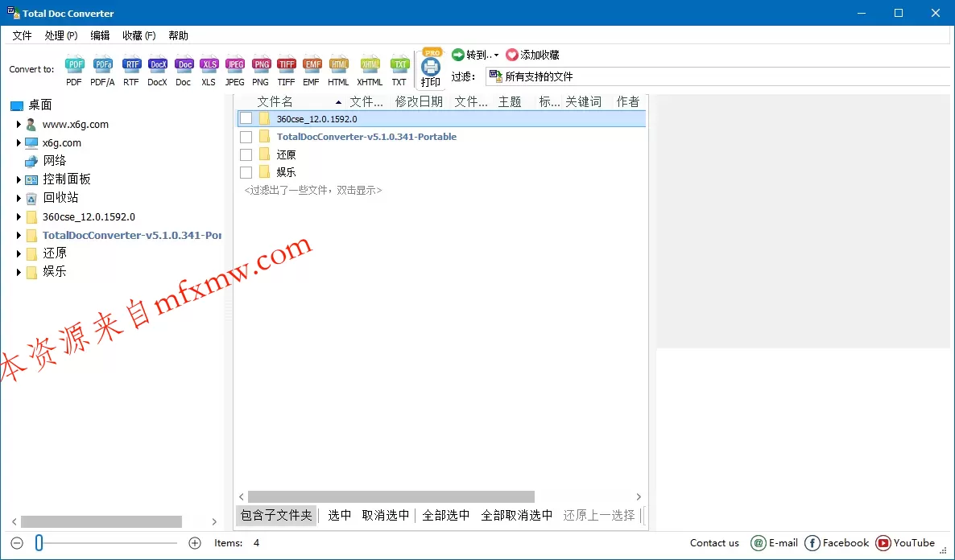Select TIFF conversion icon
The width and height of the screenshot is (955, 560).
pyautogui.click(x=286, y=64)
